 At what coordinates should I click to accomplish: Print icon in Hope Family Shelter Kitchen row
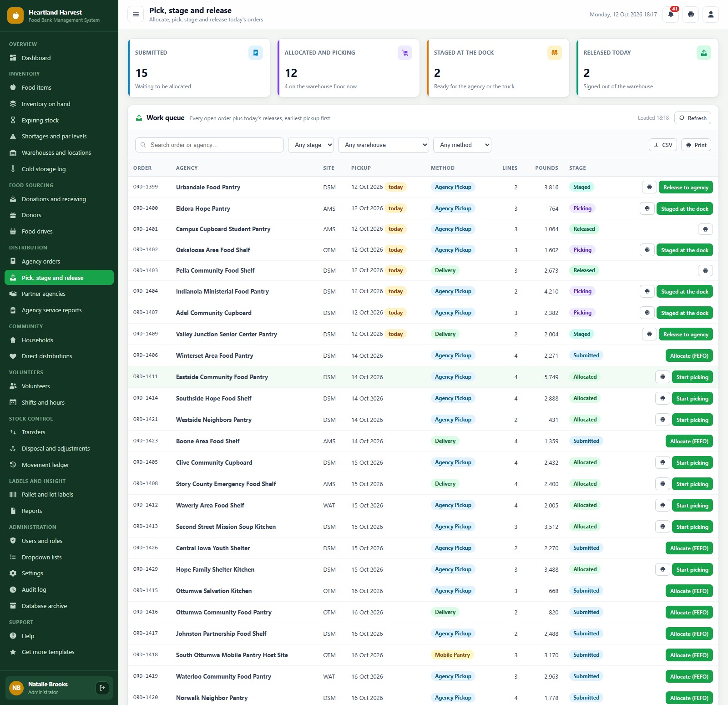(662, 569)
